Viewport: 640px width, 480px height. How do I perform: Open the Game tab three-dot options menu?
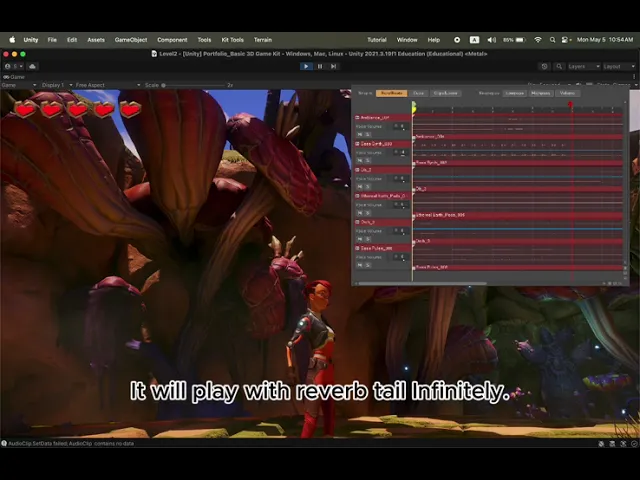[634, 77]
